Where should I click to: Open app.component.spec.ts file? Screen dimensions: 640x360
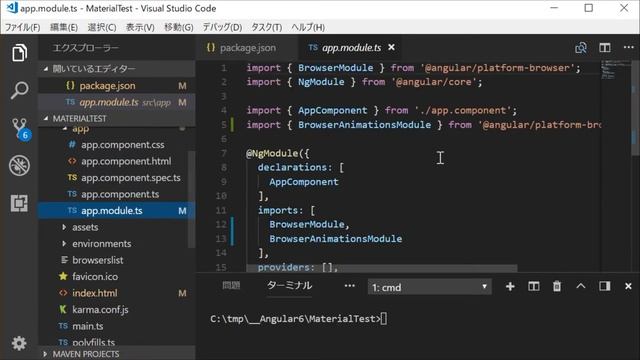tap(131, 178)
